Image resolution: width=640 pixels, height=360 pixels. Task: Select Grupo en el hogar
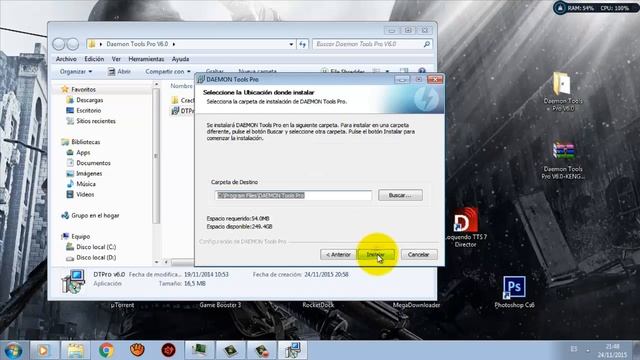(95, 216)
